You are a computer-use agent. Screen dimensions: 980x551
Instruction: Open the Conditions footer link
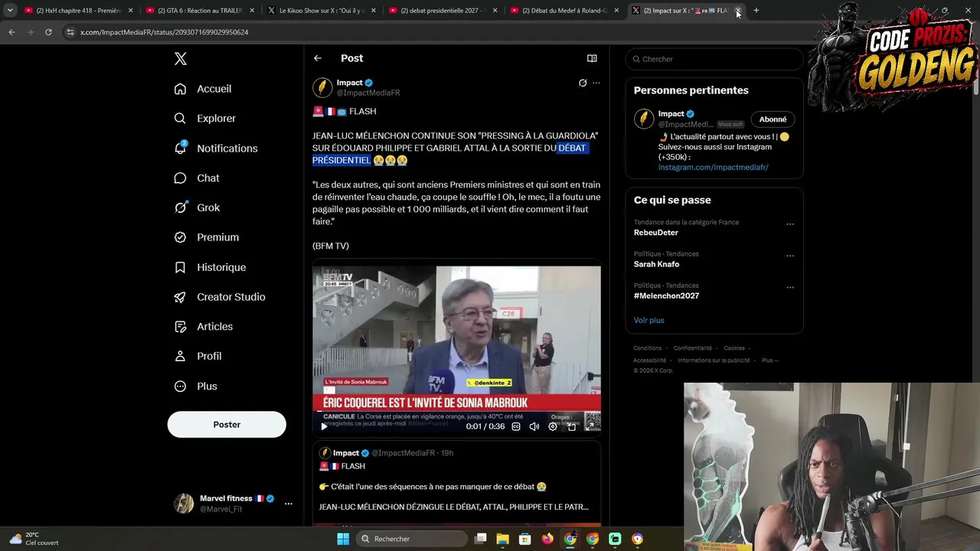pos(648,348)
